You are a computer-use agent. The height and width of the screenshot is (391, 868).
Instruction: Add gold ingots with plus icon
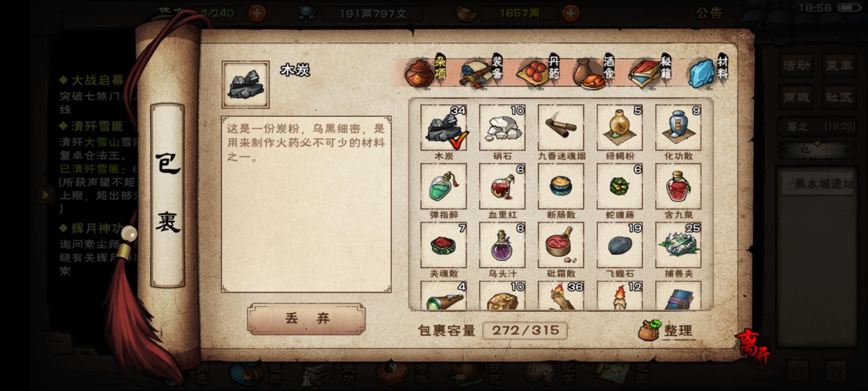(570, 14)
